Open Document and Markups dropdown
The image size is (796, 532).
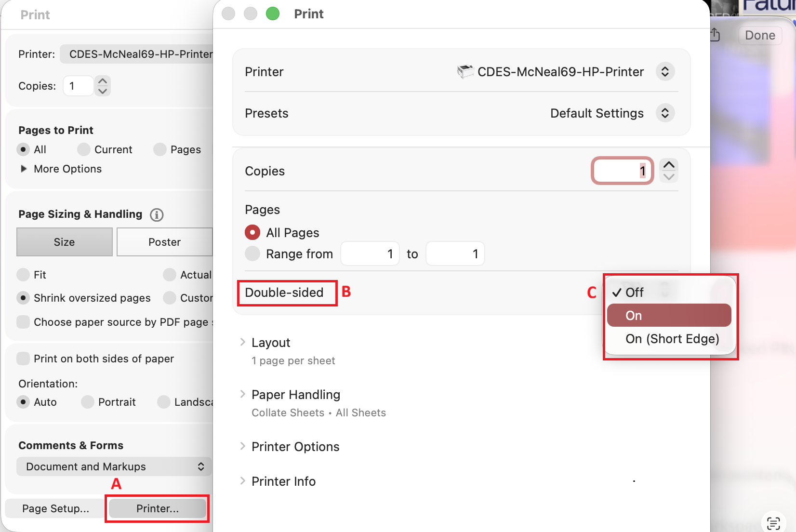(x=114, y=466)
